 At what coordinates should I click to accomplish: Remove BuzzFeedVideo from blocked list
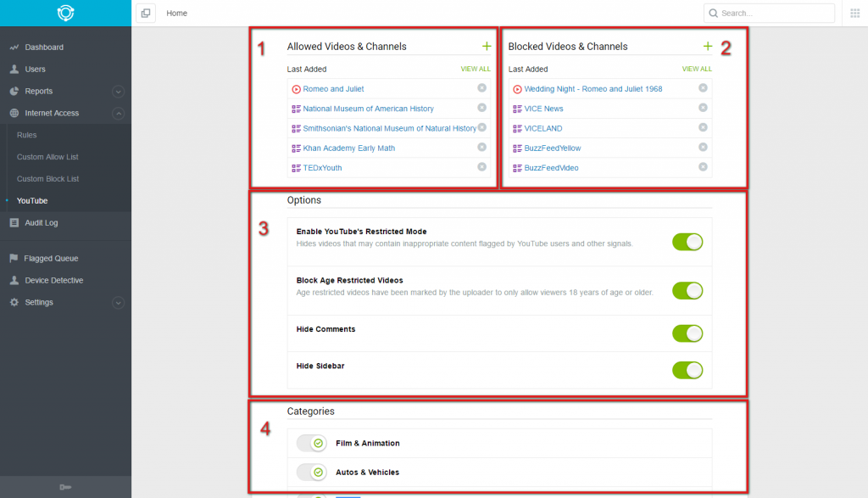[703, 167]
